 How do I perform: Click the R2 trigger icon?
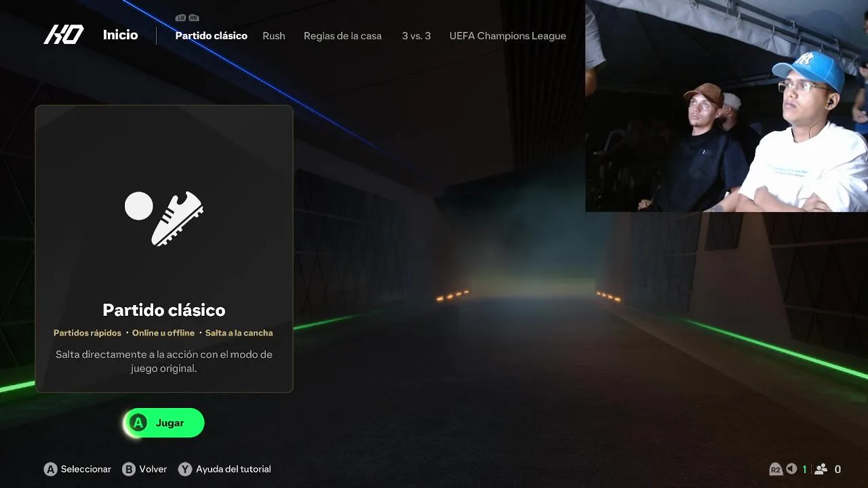776,469
